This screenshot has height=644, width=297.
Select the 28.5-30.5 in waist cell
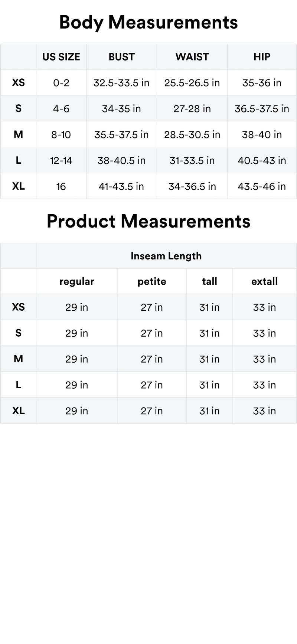point(192,134)
